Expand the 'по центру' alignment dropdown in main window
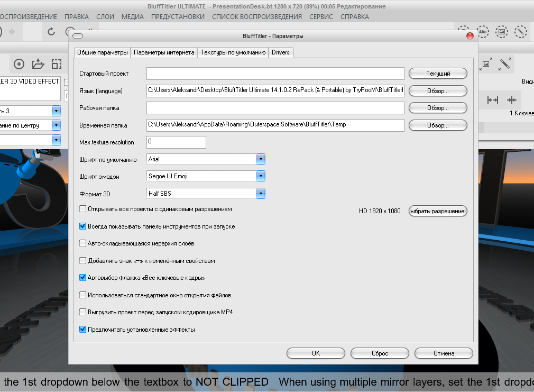 coord(56,125)
